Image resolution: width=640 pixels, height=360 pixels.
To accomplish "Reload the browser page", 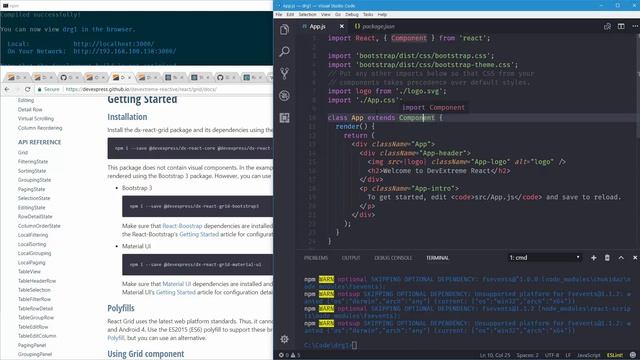I will (27, 89).
